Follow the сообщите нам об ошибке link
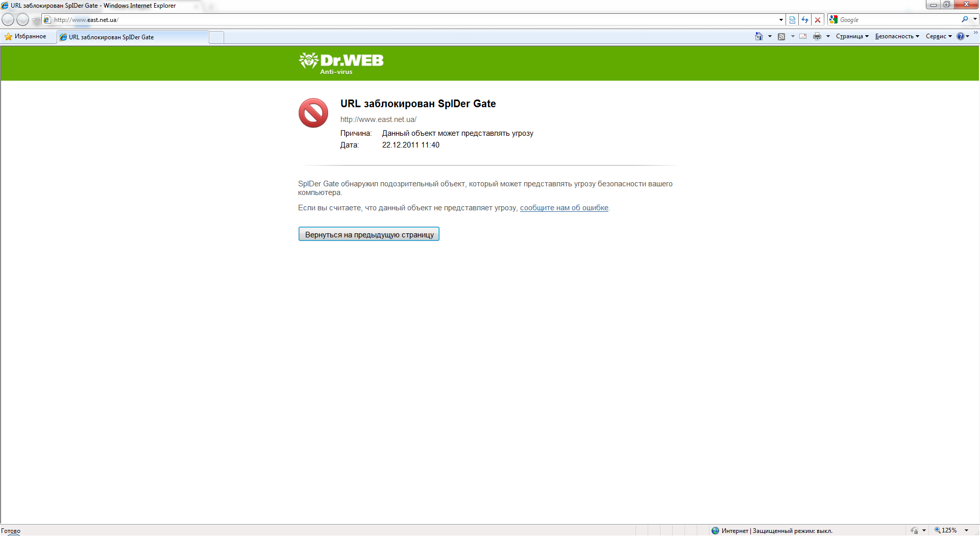Viewport: 980px width, 536px height. click(564, 208)
